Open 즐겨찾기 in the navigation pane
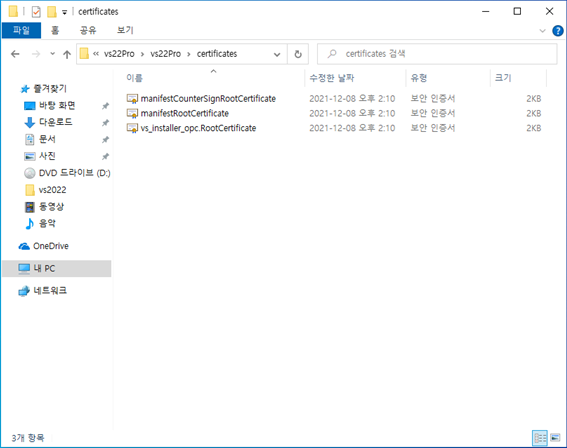The width and height of the screenshot is (567, 448). point(50,89)
